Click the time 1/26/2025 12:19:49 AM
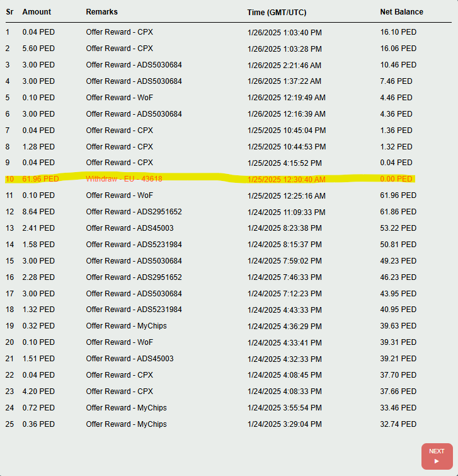 point(286,98)
